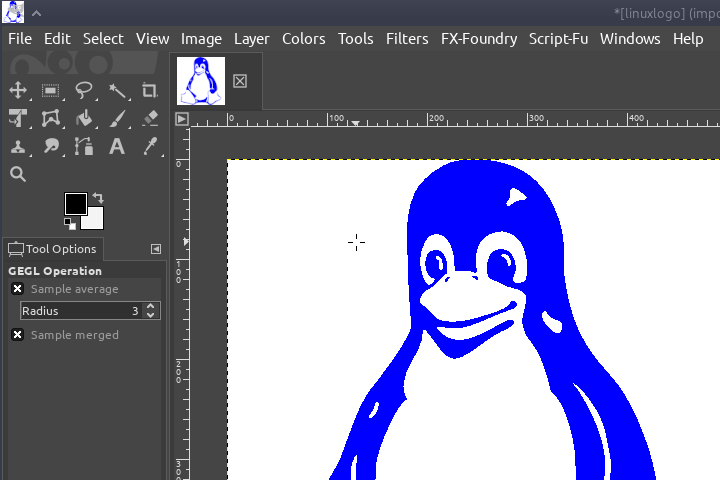
Task: Select the Move tool
Action: 18,90
